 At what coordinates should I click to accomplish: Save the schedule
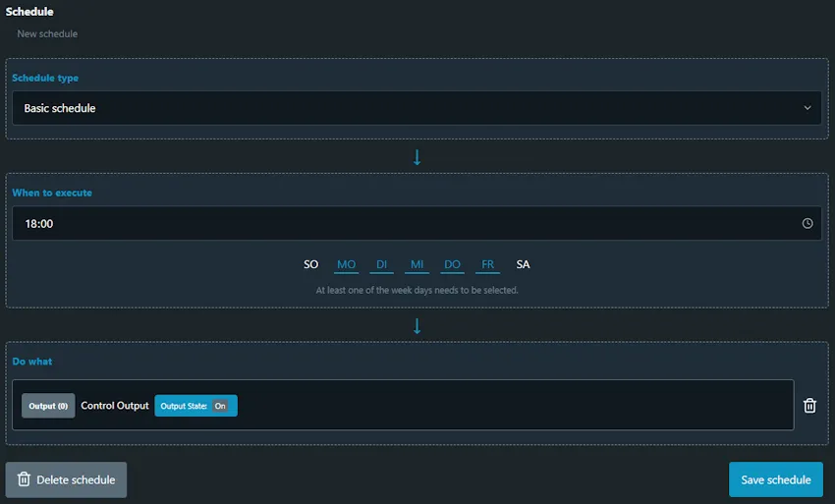[775, 479]
